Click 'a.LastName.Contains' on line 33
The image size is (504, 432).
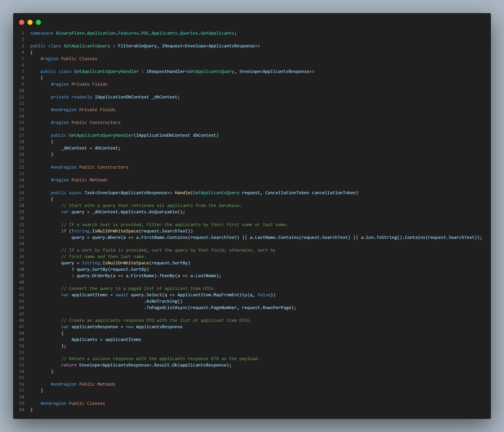click(274, 237)
